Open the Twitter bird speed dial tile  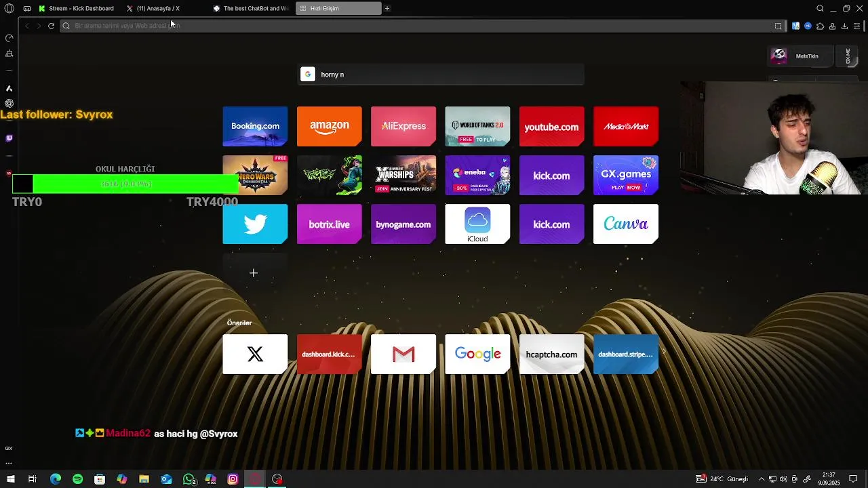(255, 224)
